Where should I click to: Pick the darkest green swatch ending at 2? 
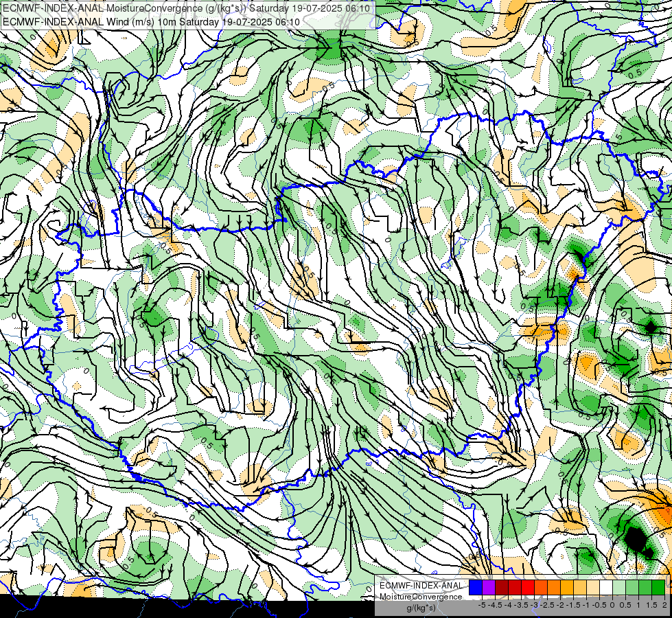tap(658, 588)
